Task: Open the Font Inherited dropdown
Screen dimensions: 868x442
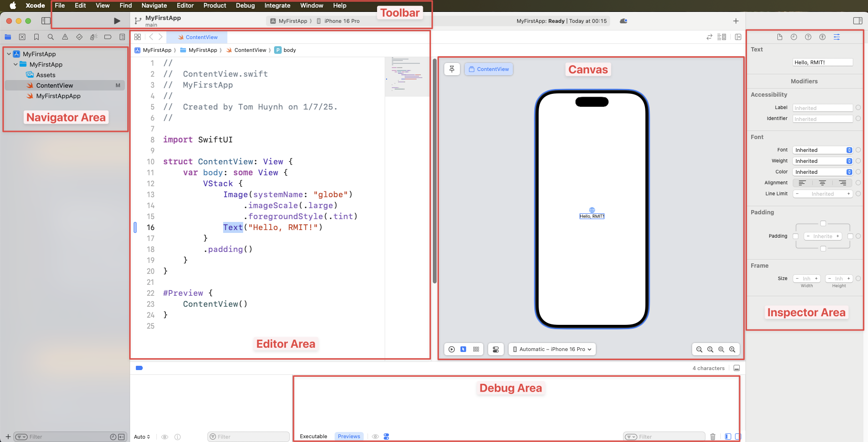Action: click(822, 150)
